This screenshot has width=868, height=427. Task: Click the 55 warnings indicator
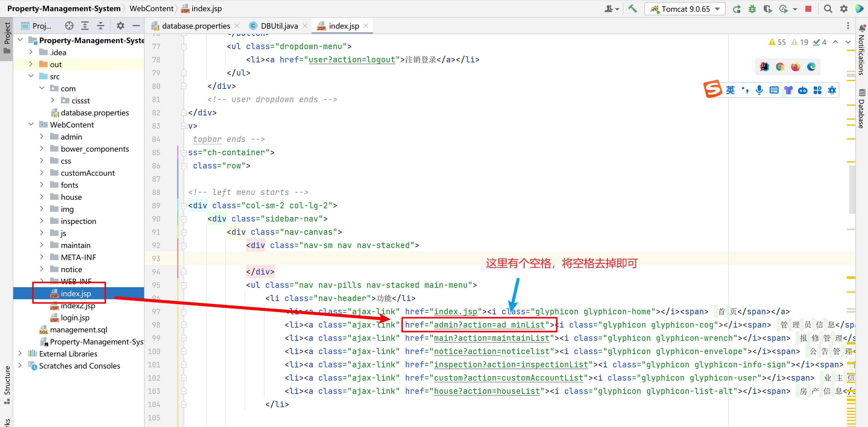tap(777, 42)
